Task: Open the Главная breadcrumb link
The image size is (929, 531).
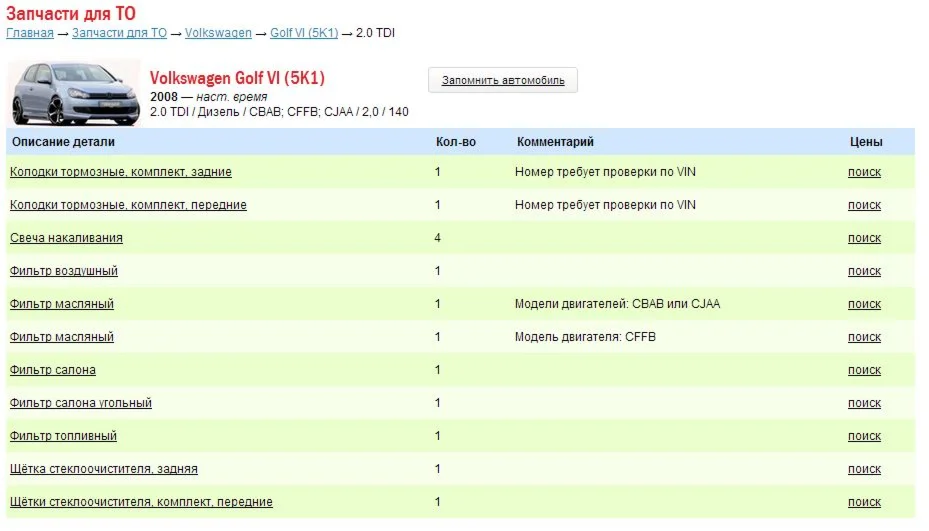Action: pos(30,33)
